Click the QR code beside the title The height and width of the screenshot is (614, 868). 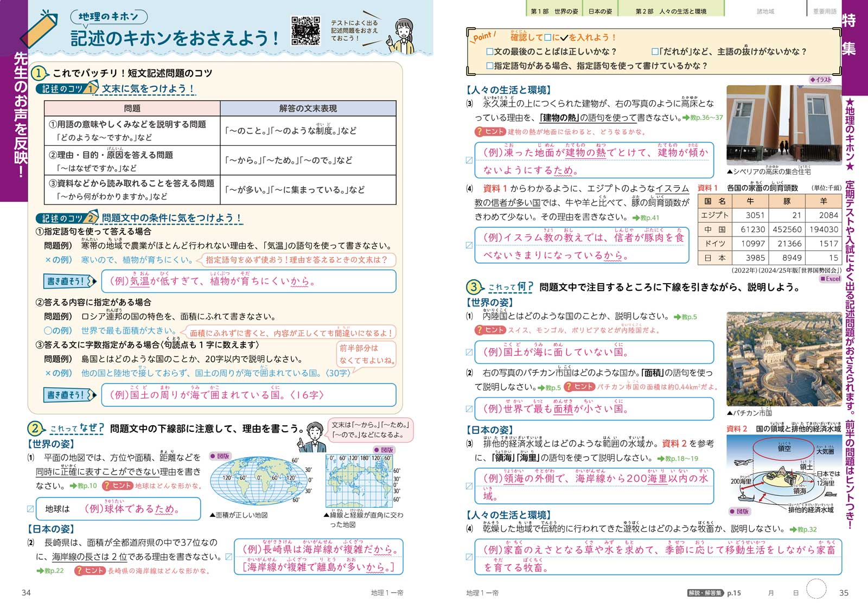click(305, 30)
